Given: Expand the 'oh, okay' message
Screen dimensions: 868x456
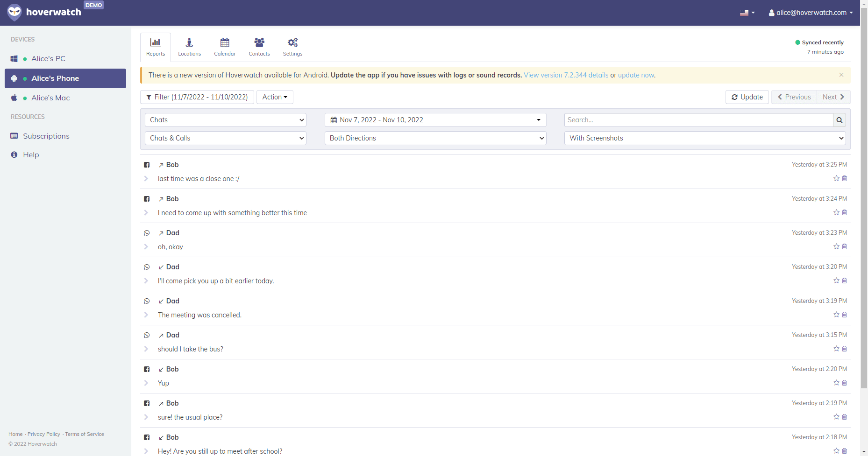Looking at the screenshot, I should click(x=146, y=247).
